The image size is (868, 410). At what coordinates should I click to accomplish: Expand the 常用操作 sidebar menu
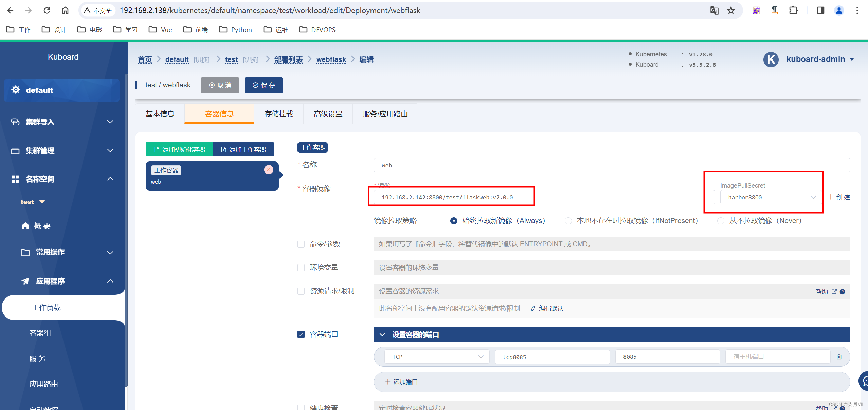point(110,252)
